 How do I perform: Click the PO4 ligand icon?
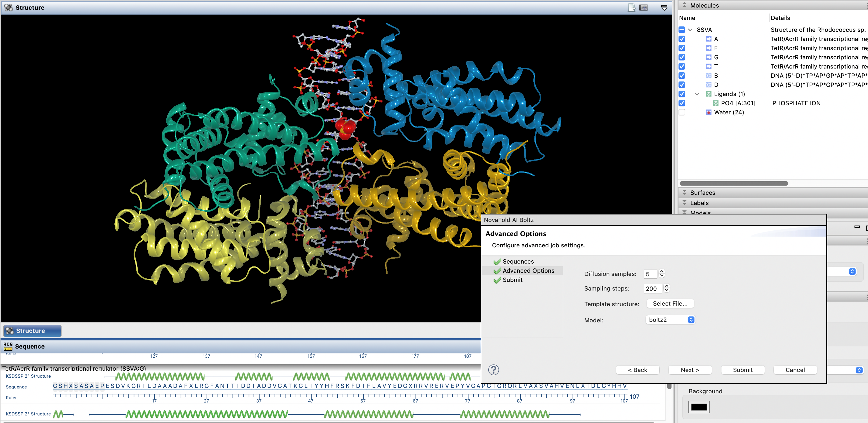pos(716,103)
